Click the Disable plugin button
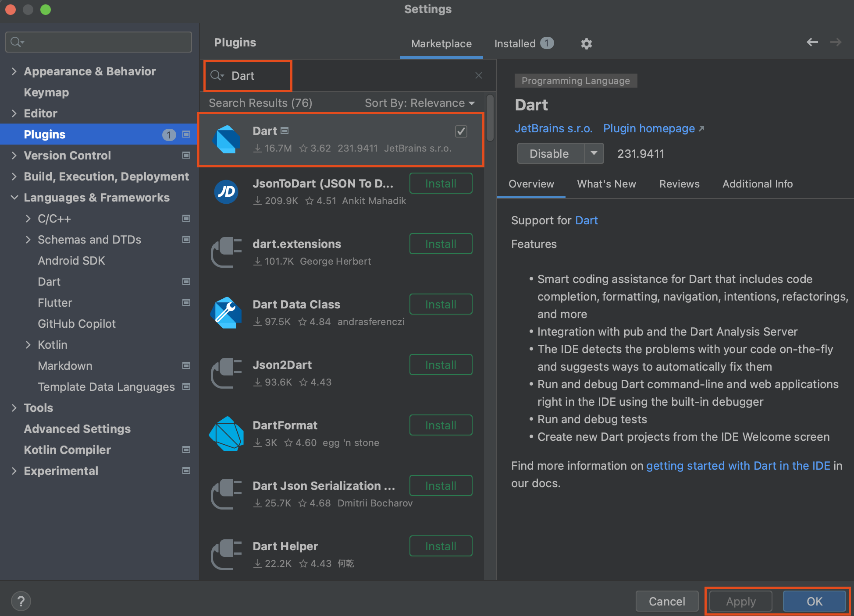This screenshot has height=616, width=854. pos(551,153)
